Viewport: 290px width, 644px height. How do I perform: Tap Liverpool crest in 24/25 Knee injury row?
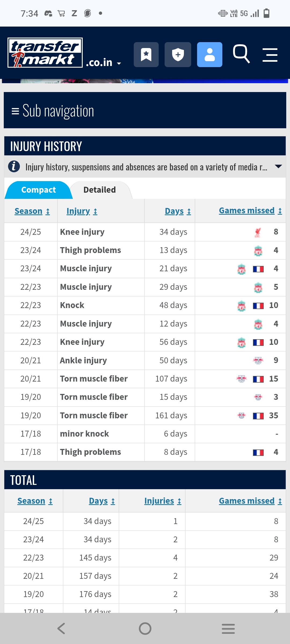click(x=258, y=232)
